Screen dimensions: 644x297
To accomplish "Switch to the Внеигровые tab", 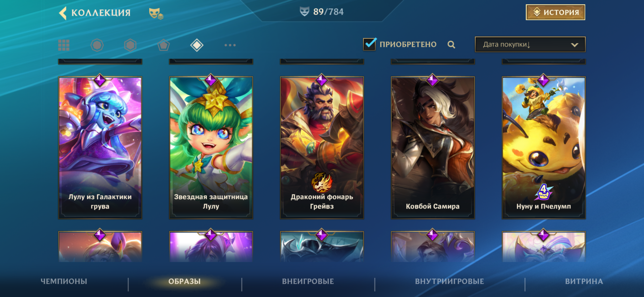I will (x=308, y=281).
